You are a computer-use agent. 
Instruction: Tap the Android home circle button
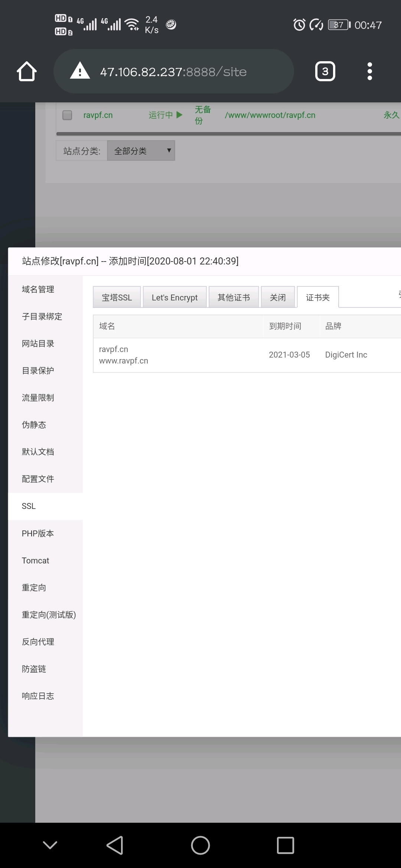200,845
